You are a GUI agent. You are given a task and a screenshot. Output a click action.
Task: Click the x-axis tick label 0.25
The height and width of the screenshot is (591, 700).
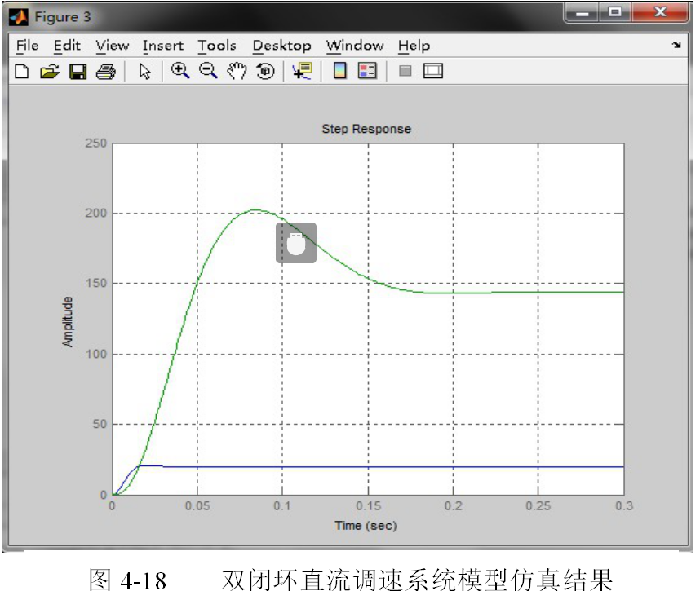[x=538, y=505]
